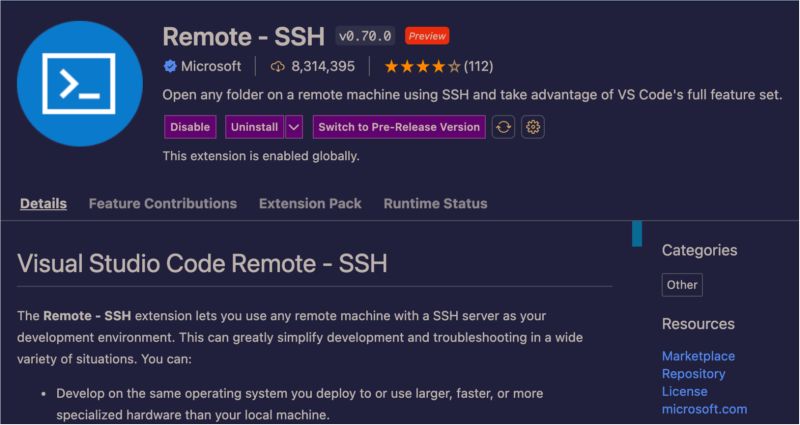This screenshot has height=425, width=800.
Task: Click the Microsoft publisher name
Action: pos(211,66)
